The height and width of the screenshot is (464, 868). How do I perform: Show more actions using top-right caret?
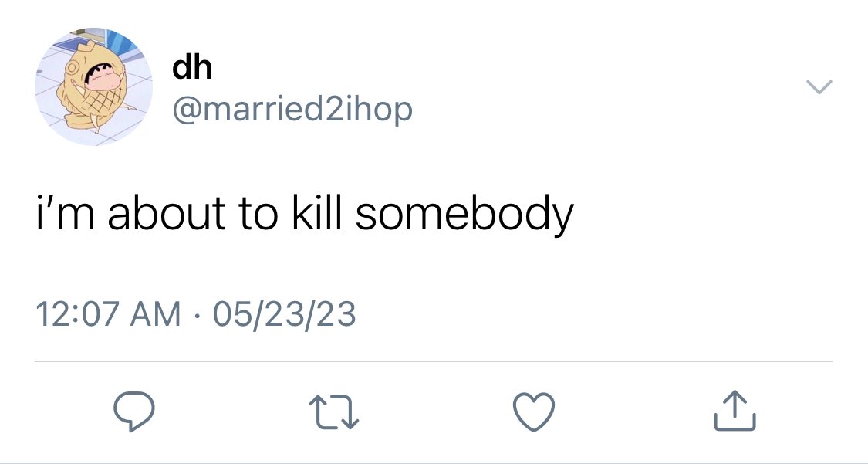(x=819, y=87)
